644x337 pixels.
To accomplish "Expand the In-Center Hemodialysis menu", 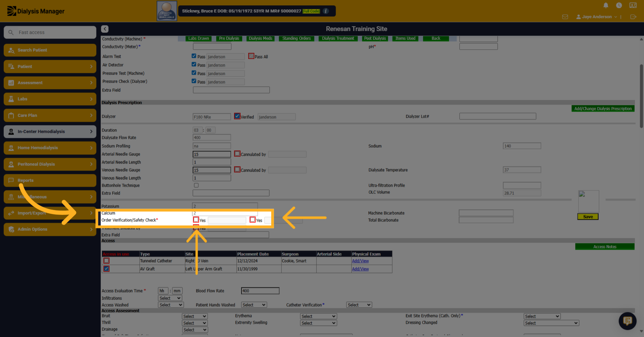I will pyautogui.click(x=50, y=132).
